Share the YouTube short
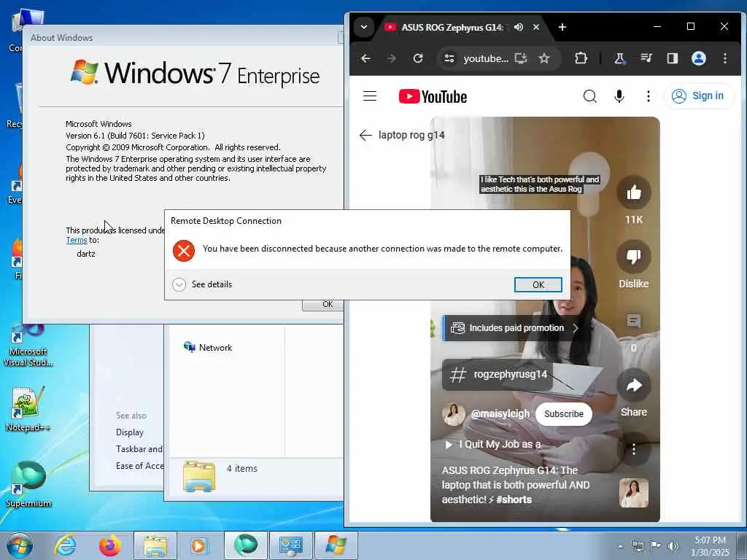The height and width of the screenshot is (560, 747). click(x=634, y=385)
